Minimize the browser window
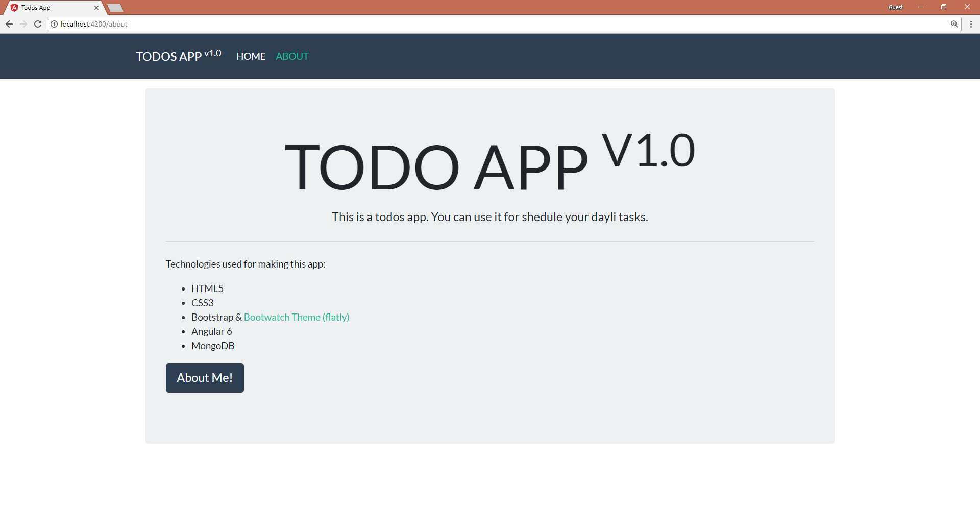The width and height of the screenshot is (980, 531). tap(921, 7)
